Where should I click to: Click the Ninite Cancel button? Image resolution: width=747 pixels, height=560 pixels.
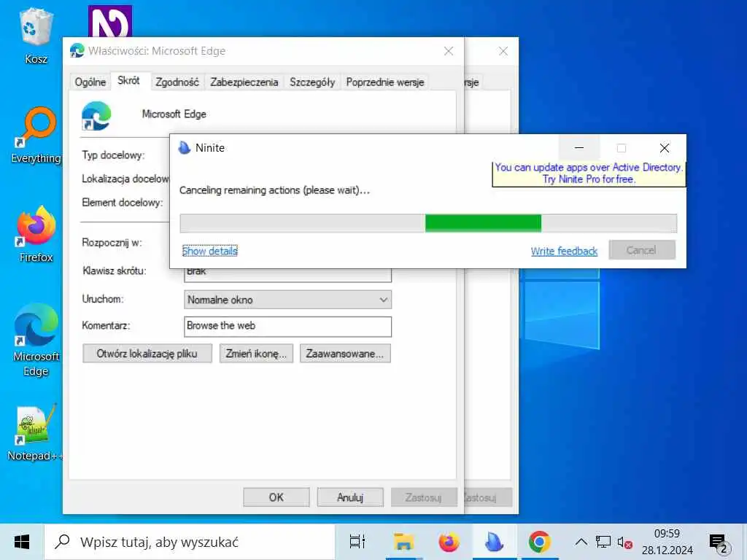pos(642,250)
